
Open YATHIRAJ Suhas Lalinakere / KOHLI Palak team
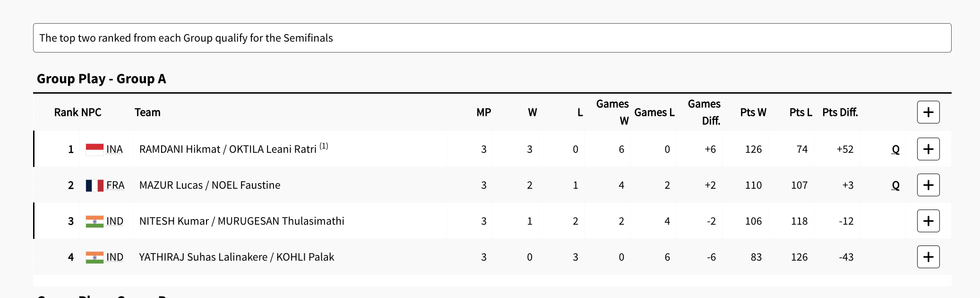coord(236,257)
